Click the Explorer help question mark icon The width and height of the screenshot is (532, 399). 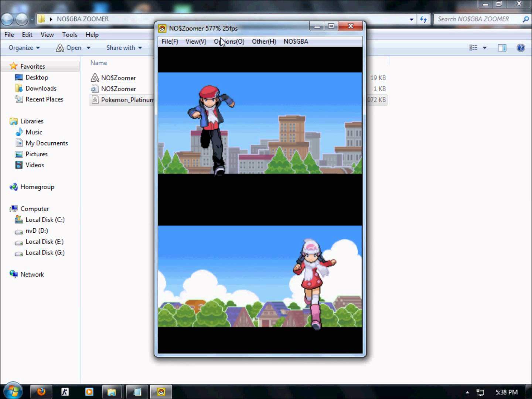[x=521, y=48]
